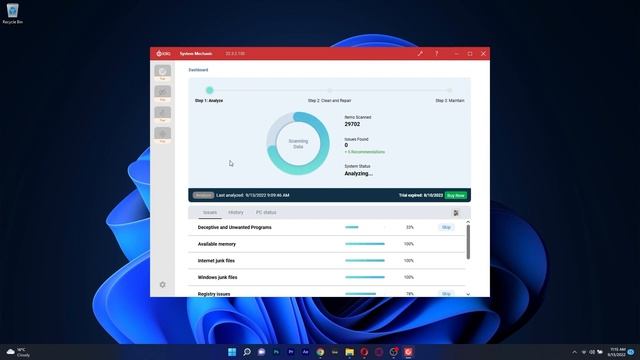Image resolution: width=640 pixels, height=360 pixels.
Task: Open Google Chrome from the taskbar
Action: (320, 352)
